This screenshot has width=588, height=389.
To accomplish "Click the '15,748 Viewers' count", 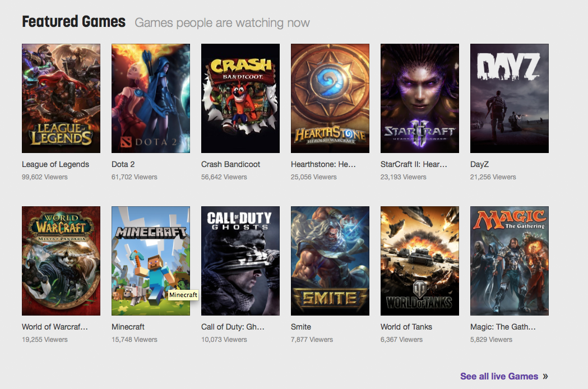I will tap(135, 340).
